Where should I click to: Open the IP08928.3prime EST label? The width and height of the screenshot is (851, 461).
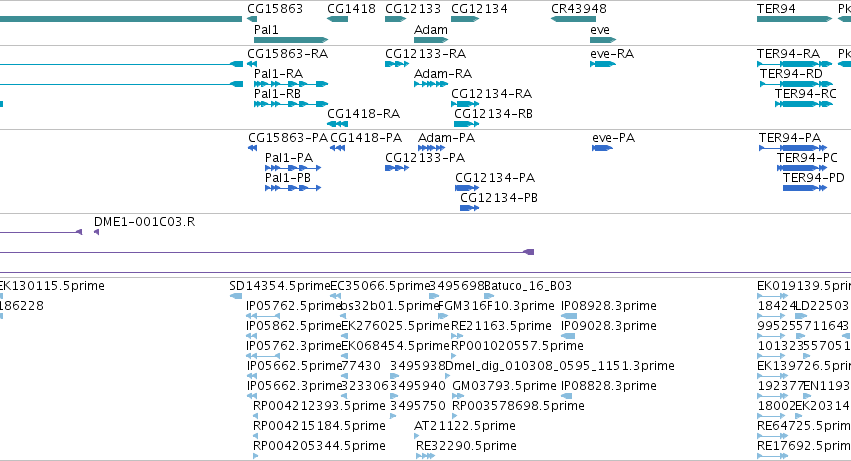pos(608,306)
